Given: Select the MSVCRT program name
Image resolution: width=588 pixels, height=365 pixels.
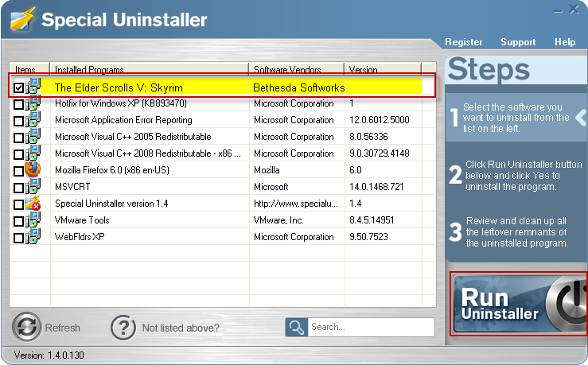Looking at the screenshot, I should coord(72,187).
